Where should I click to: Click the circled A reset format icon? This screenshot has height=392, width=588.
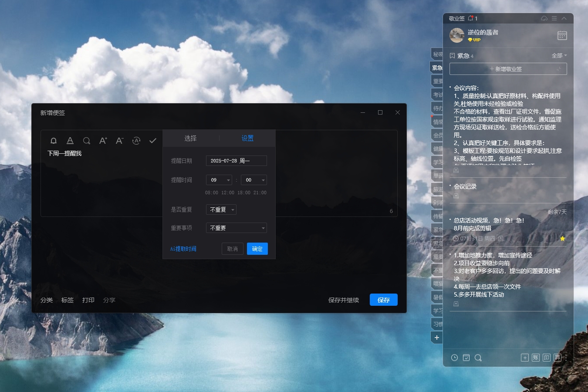(x=136, y=141)
